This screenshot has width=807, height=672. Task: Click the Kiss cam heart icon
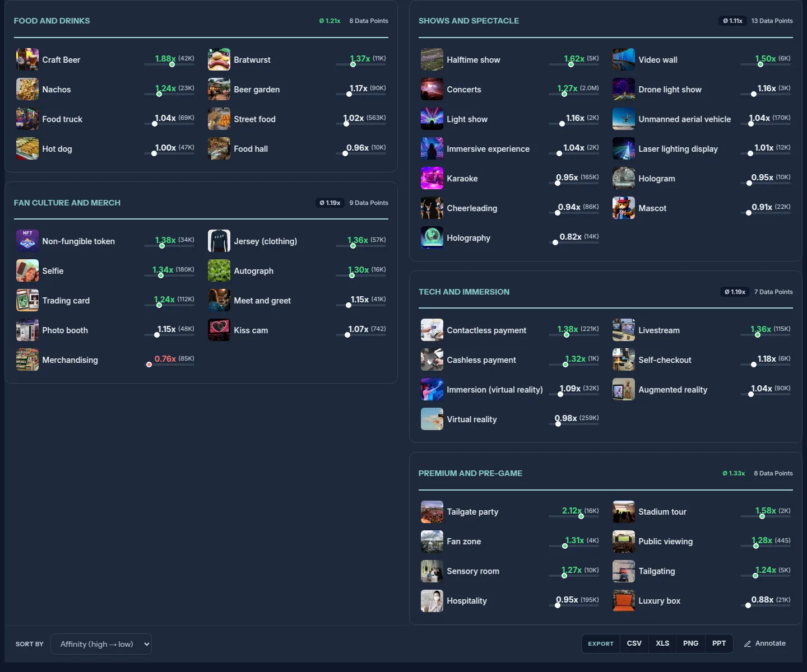(219, 330)
